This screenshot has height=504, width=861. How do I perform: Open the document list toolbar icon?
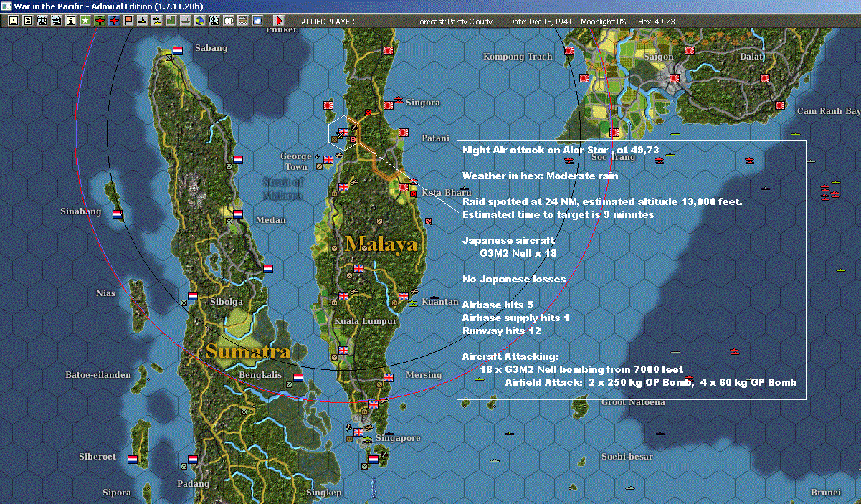pos(28,21)
